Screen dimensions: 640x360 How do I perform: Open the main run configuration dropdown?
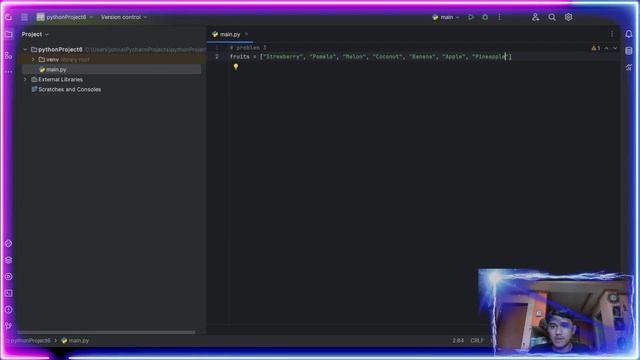tap(446, 17)
